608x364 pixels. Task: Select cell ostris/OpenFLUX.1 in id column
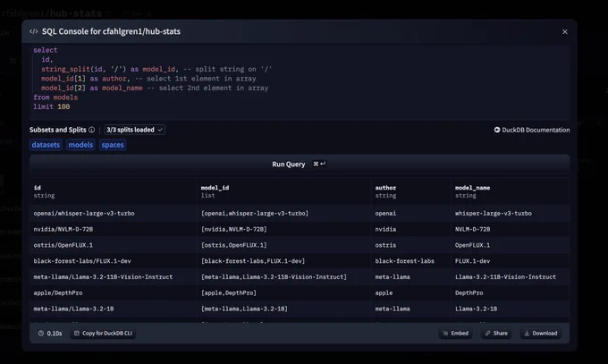[x=114, y=245]
